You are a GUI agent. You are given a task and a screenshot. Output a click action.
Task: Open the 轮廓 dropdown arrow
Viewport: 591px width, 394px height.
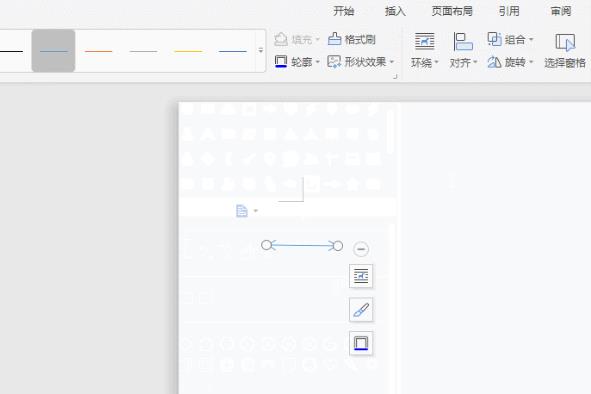click(x=317, y=61)
